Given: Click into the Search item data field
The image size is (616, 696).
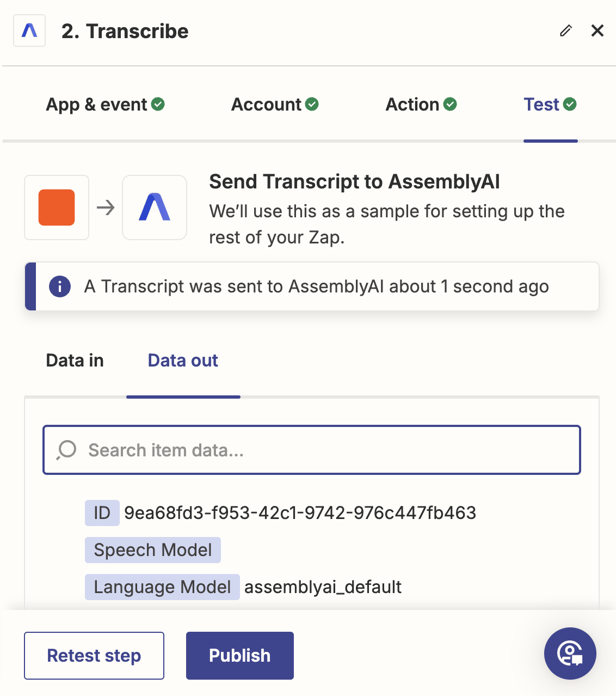Looking at the screenshot, I should pyautogui.click(x=311, y=450).
